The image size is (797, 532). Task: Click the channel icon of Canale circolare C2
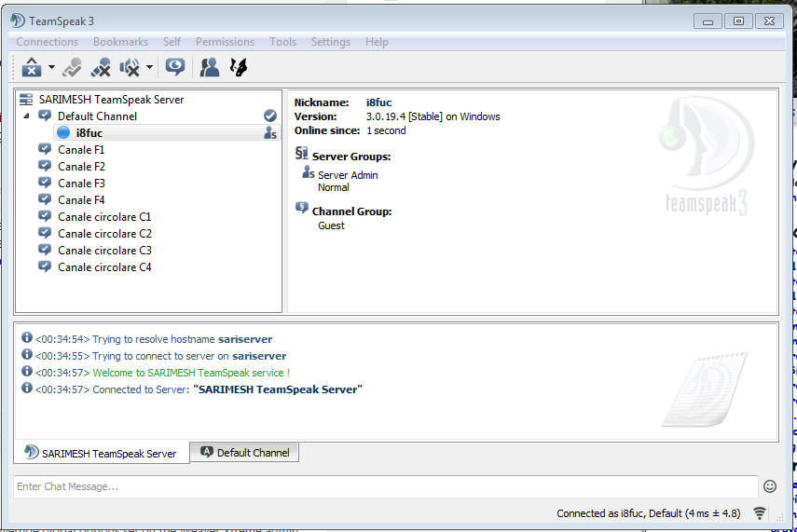click(x=45, y=233)
